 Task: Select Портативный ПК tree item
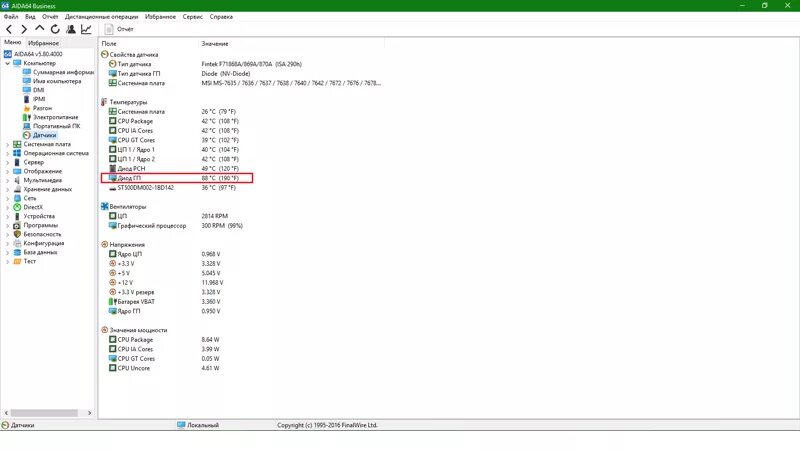point(52,126)
